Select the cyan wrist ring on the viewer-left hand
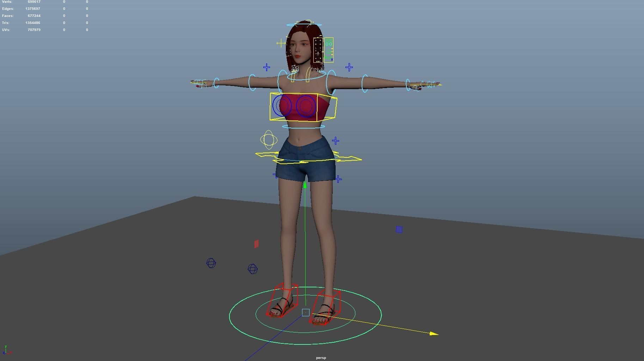 (x=216, y=83)
